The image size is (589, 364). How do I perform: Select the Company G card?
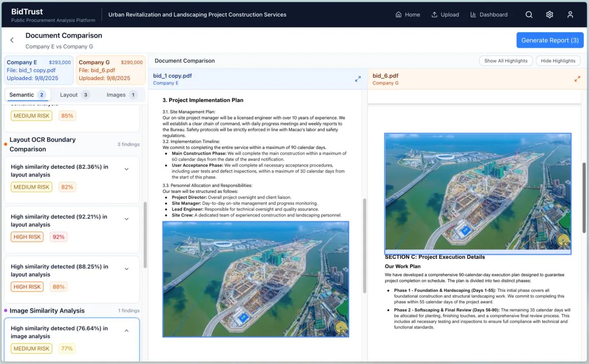(x=111, y=70)
